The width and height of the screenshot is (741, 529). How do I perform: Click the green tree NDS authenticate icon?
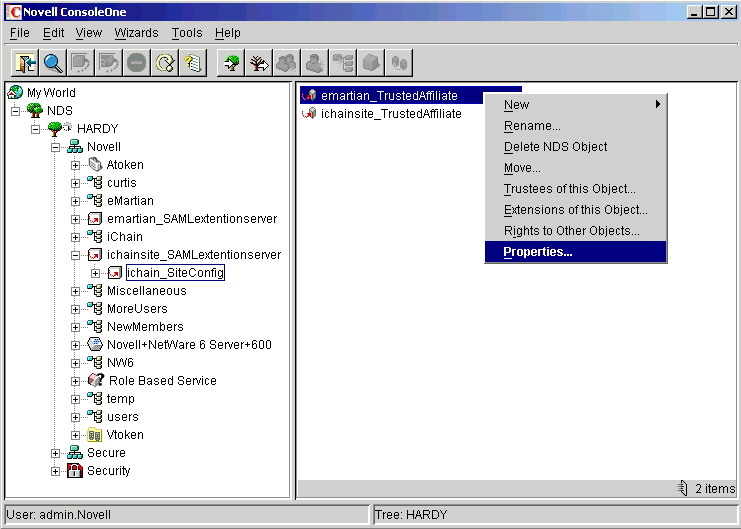click(231, 62)
